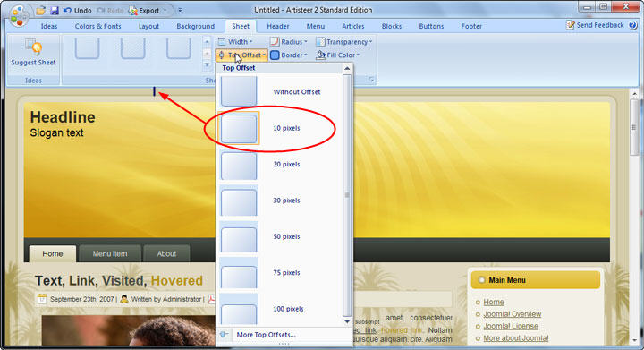Screen dimensions: 644x350
Task: Click the Slogan text in header
Action: tap(56, 132)
